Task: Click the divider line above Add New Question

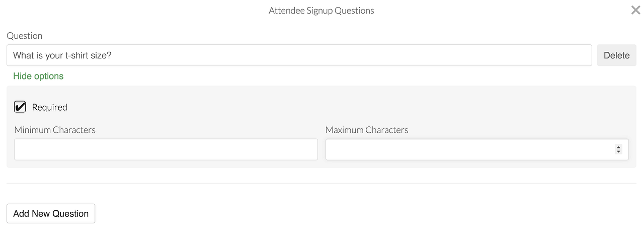Action: tap(321, 183)
